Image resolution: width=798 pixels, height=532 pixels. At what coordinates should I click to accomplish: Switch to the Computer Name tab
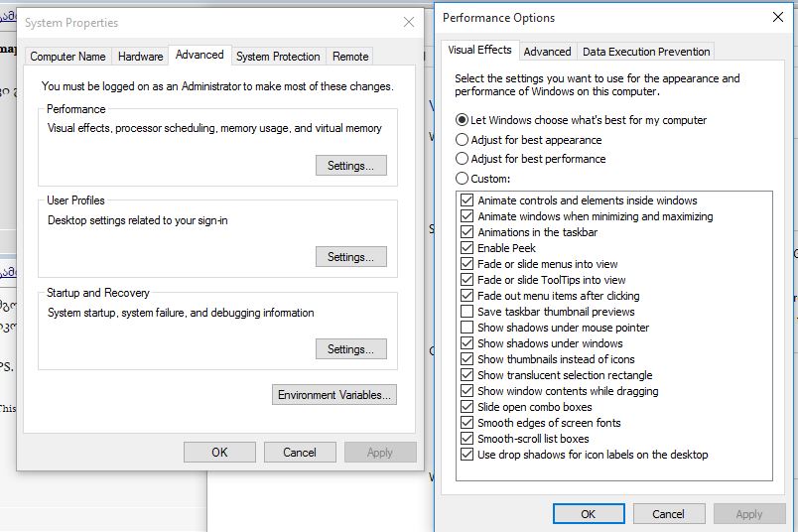67,57
